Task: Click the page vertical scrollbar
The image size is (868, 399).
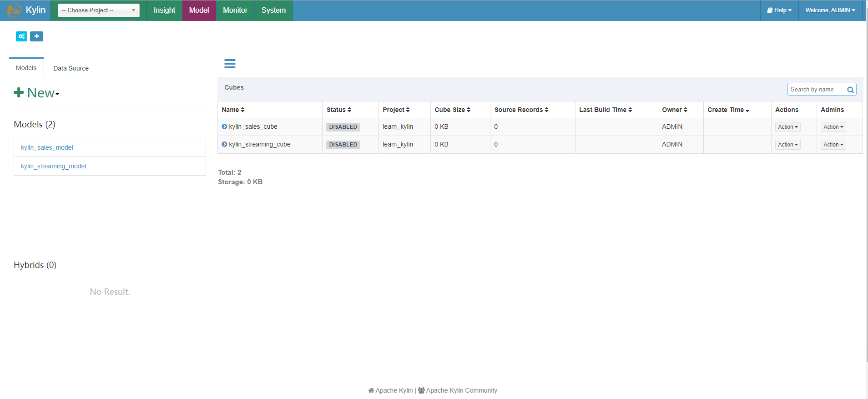Action: click(866, 182)
